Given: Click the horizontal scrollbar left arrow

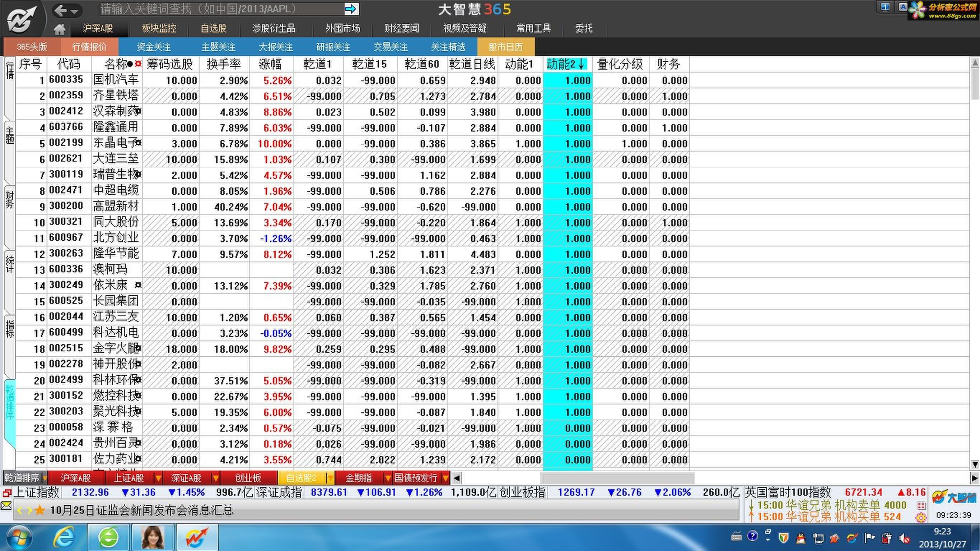Looking at the screenshot, I should point(457,478).
